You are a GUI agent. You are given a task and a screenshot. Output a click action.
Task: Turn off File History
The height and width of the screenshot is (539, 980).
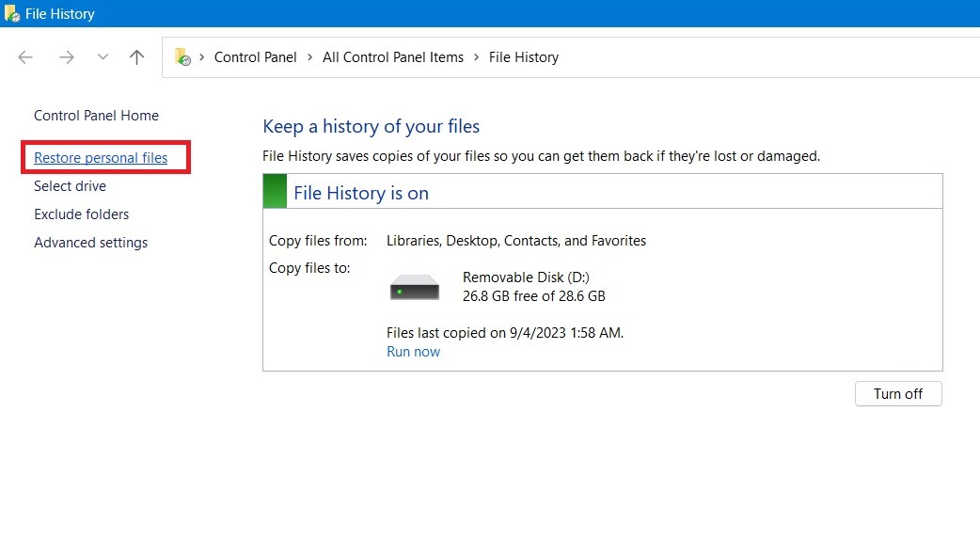coord(897,394)
